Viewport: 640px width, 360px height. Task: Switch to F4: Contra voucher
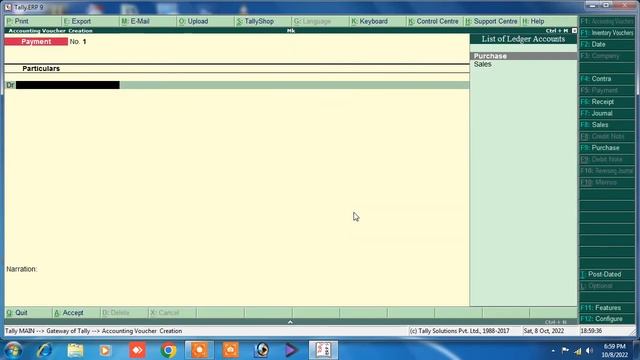coord(607,79)
